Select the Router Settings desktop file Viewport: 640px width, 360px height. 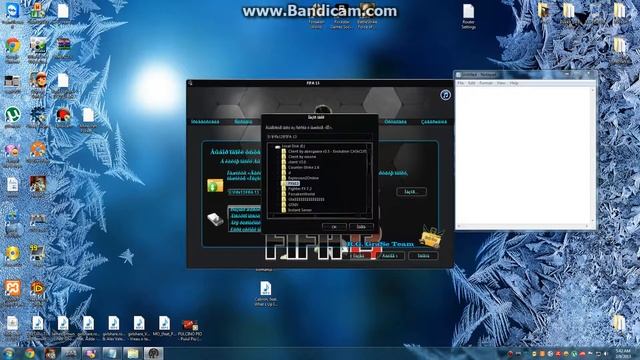coord(468,16)
